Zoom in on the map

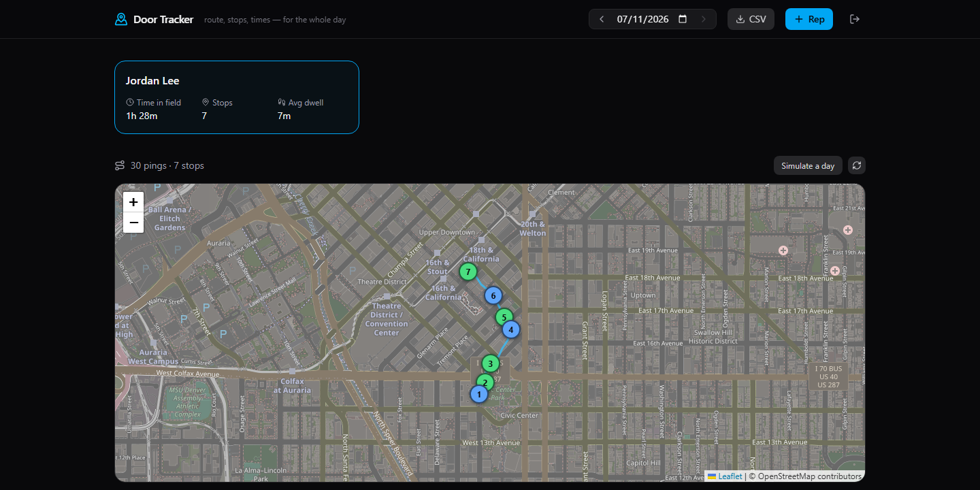point(133,202)
